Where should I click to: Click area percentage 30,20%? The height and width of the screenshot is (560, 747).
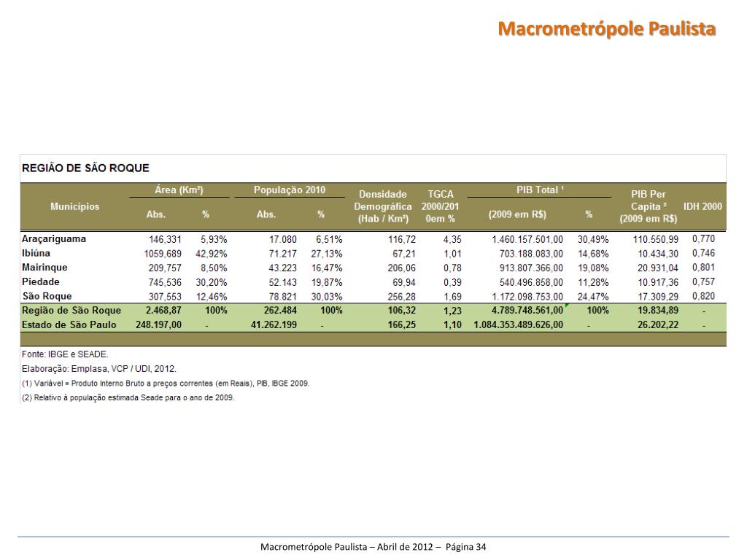click(211, 282)
